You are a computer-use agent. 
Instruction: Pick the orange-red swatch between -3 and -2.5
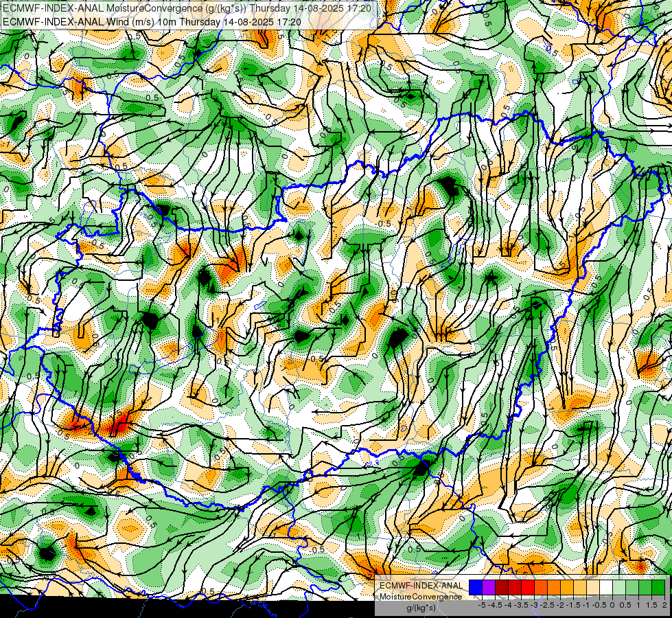[x=541, y=587]
